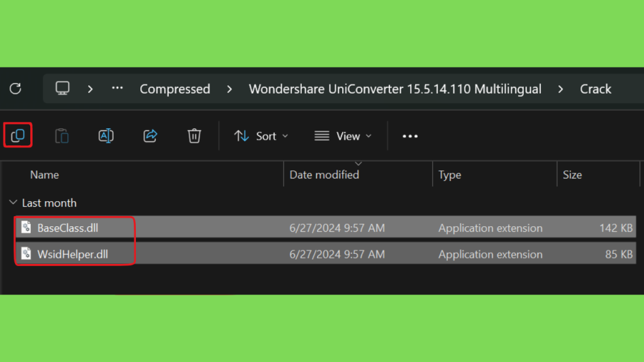Screen dimensions: 644x362
Task: Click the 85 KB size cell
Action: pos(619,254)
